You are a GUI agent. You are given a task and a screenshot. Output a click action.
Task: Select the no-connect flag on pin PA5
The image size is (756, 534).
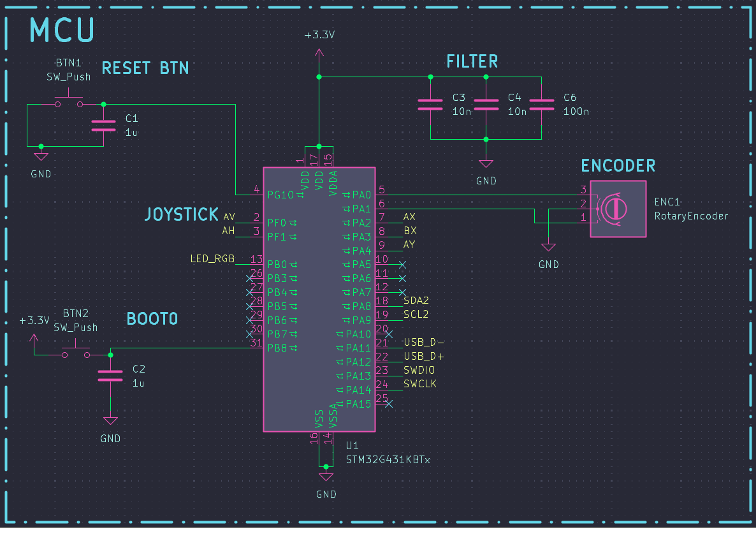tap(403, 265)
